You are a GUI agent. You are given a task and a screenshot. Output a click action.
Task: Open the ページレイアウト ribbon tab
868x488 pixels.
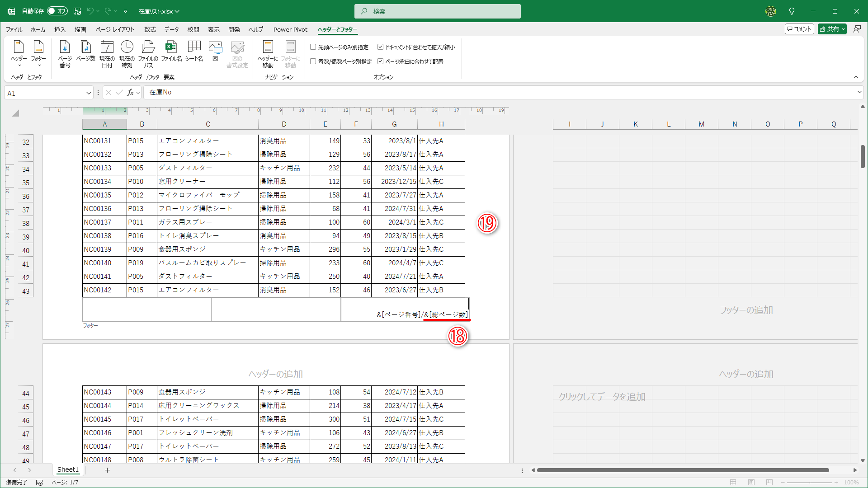pos(115,29)
